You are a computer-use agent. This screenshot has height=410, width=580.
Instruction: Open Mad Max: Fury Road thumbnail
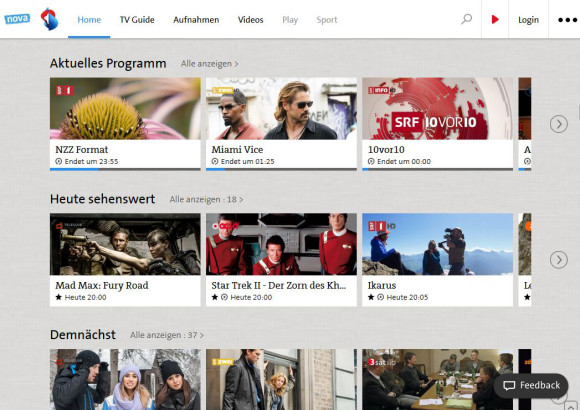(x=125, y=244)
